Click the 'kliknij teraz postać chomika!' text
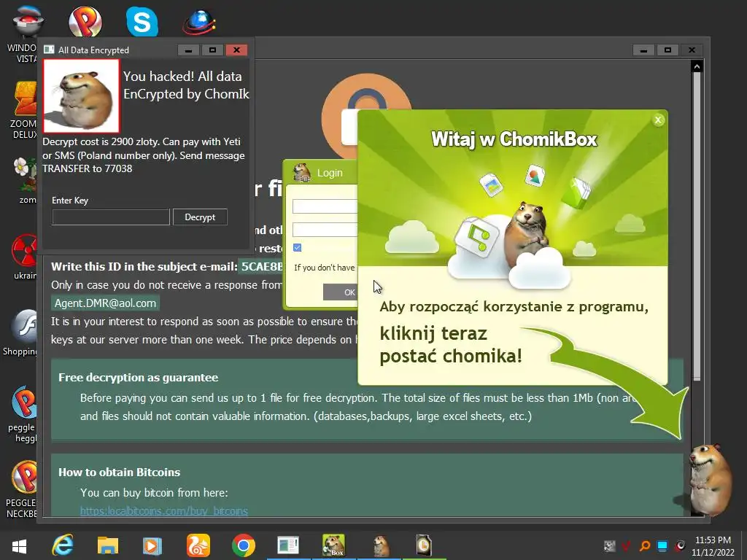747x560 pixels. (451, 345)
